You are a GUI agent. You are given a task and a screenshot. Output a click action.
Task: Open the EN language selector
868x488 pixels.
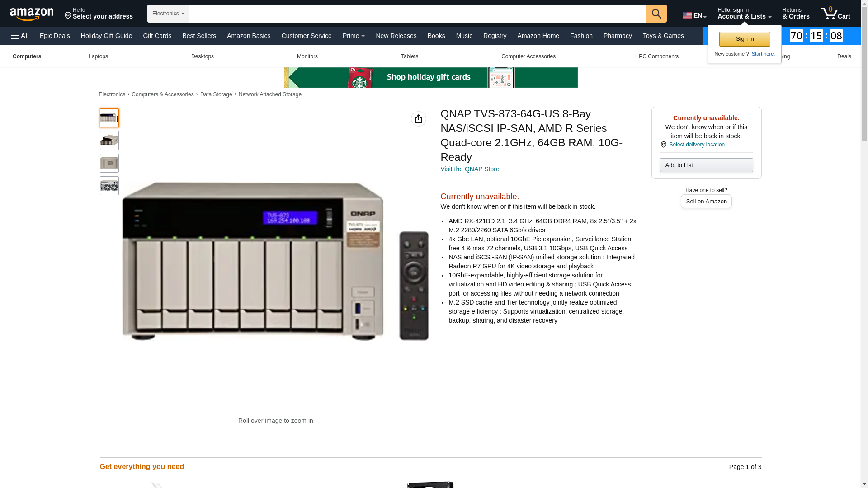pos(694,15)
